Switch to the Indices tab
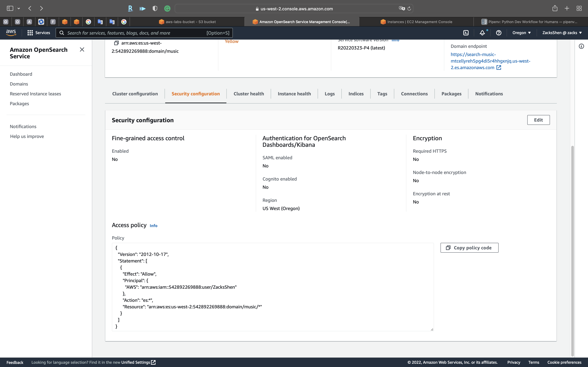The width and height of the screenshot is (588, 367). tap(356, 94)
